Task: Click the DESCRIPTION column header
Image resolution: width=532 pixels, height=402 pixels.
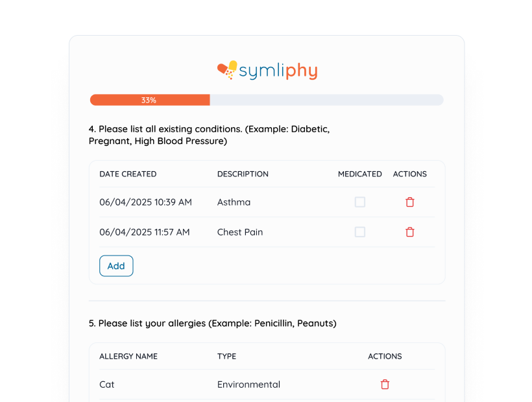Action: [x=243, y=174]
